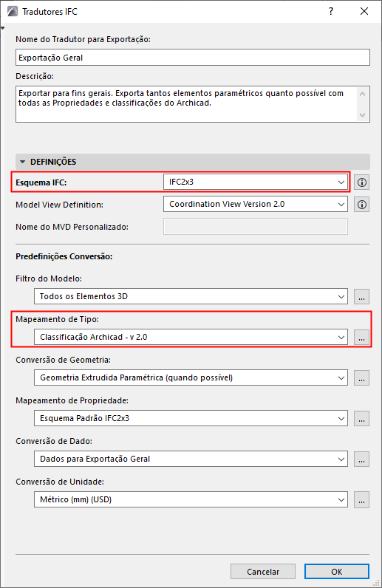
Task: Open the Classificação Archicad - v 2.0 dropdown
Action: coord(191,337)
